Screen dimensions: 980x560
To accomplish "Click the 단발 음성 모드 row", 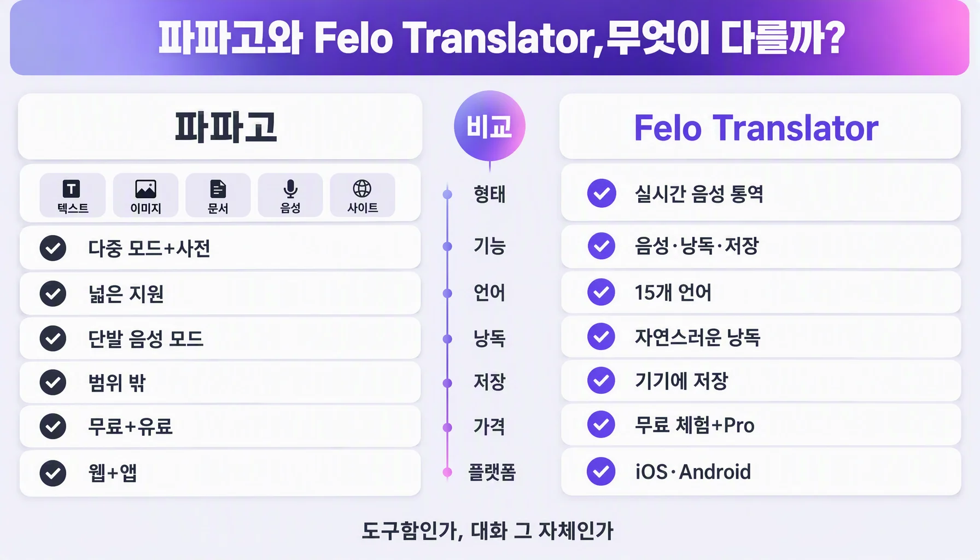I will [x=220, y=339].
